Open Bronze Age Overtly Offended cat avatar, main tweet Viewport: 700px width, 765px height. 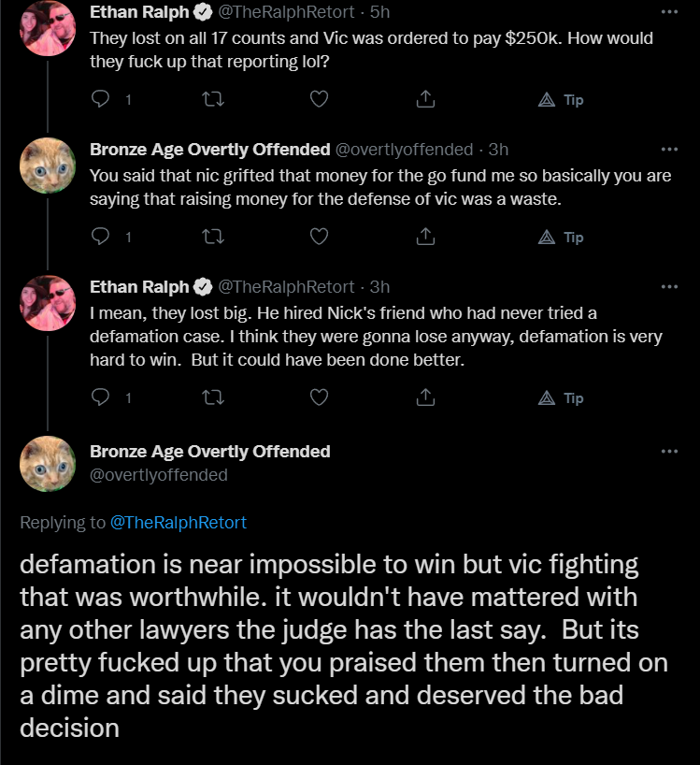tap(48, 464)
